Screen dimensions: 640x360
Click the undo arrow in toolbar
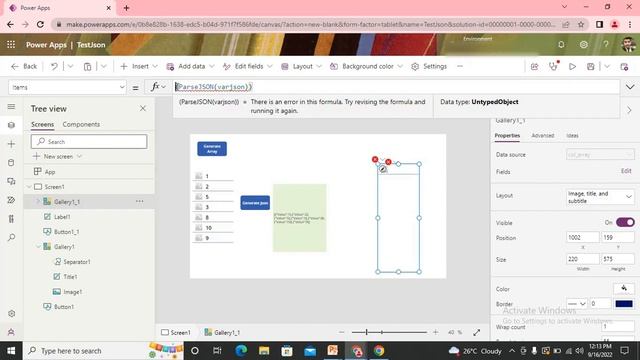pos(54,66)
